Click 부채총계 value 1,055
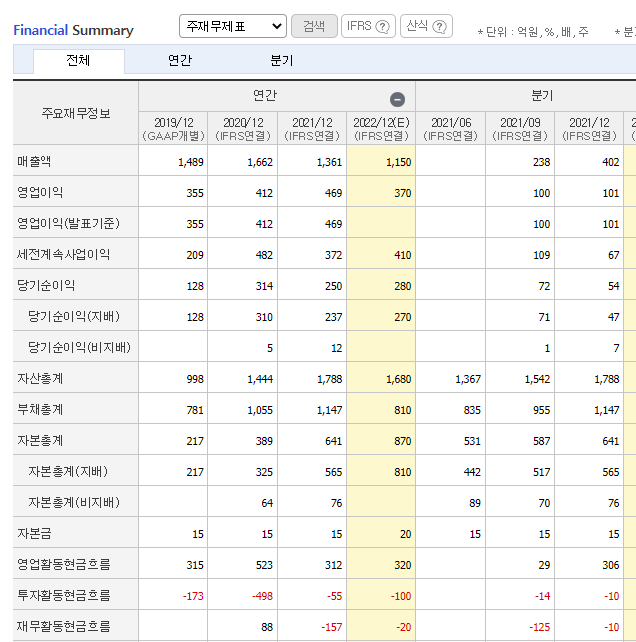The width and height of the screenshot is (636, 642). pos(260,410)
